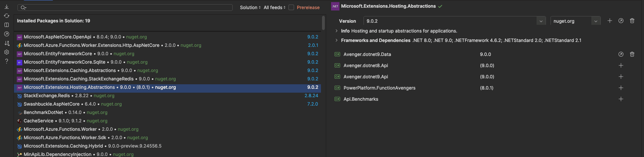Click upgrade version 9.0.2 for EntityFrameworkCore.Sqlite
This screenshot has width=644, height=157.
313,62
